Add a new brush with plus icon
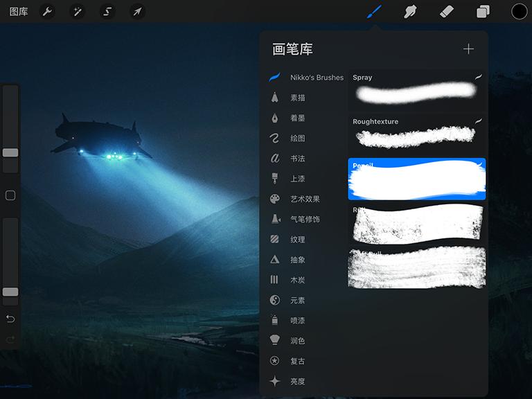The image size is (532, 399). (x=468, y=49)
